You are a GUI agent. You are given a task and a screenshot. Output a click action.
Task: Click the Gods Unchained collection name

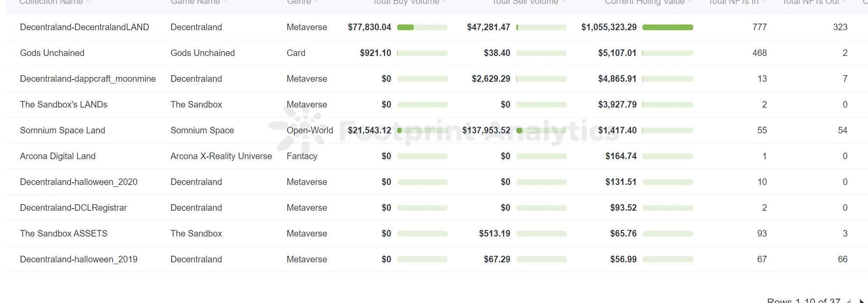coord(52,53)
